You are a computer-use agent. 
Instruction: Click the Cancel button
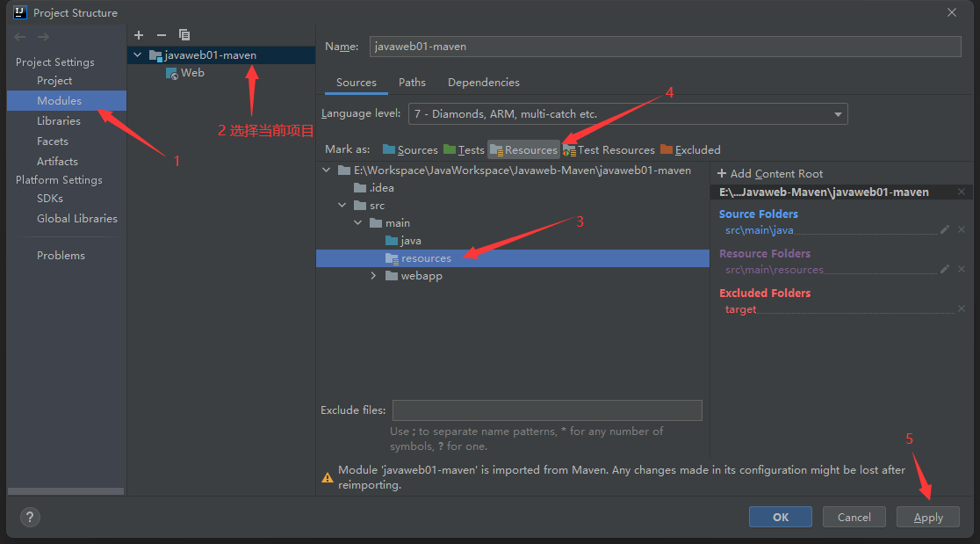click(854, 517)
